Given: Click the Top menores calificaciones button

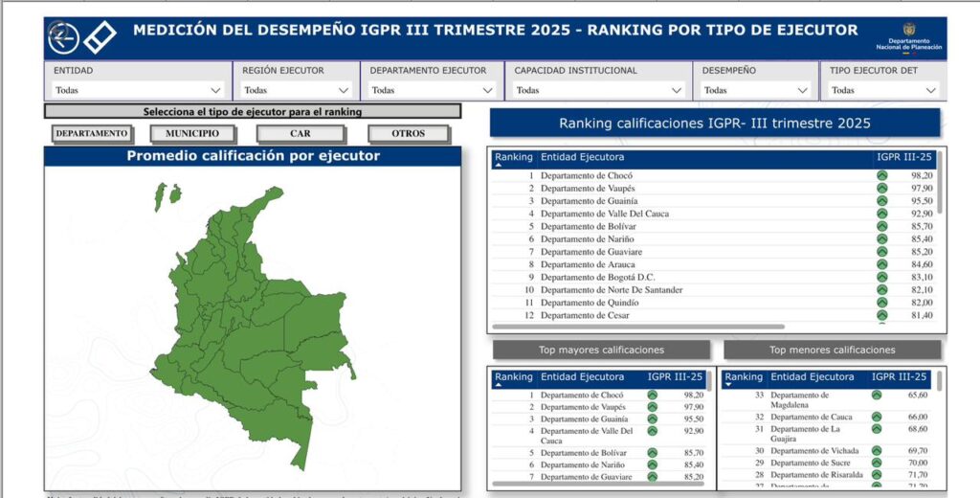Looking at the screenshot, I should (x=832, y=350).
